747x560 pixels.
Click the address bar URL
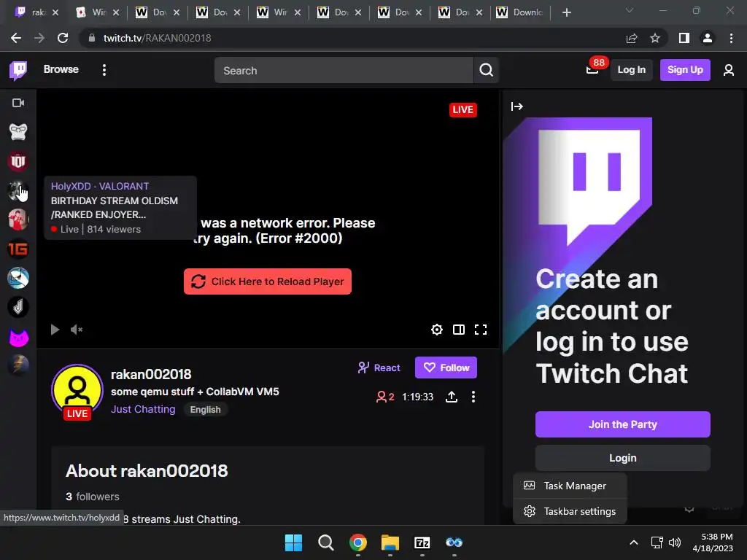coord(158,38)
